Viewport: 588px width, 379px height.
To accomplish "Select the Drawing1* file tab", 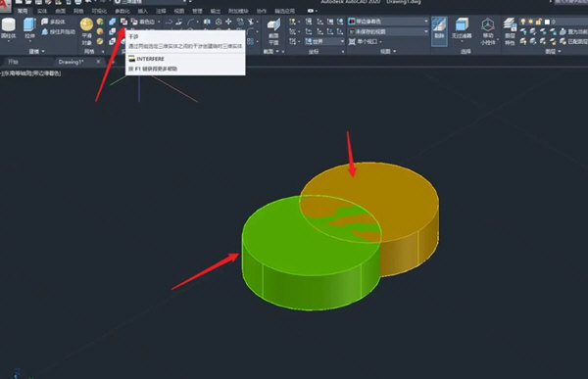I will pyautogui.click(x=71, y=62).
